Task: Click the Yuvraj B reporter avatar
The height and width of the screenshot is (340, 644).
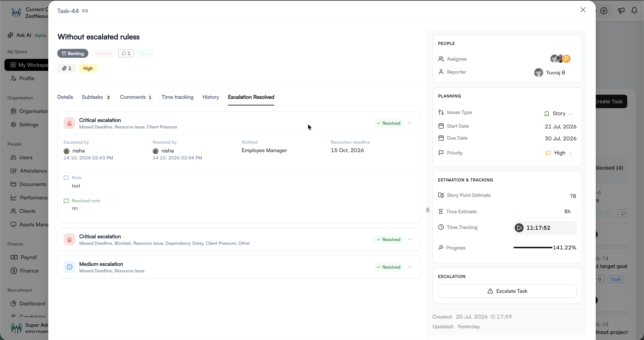Action: point(539,73)
